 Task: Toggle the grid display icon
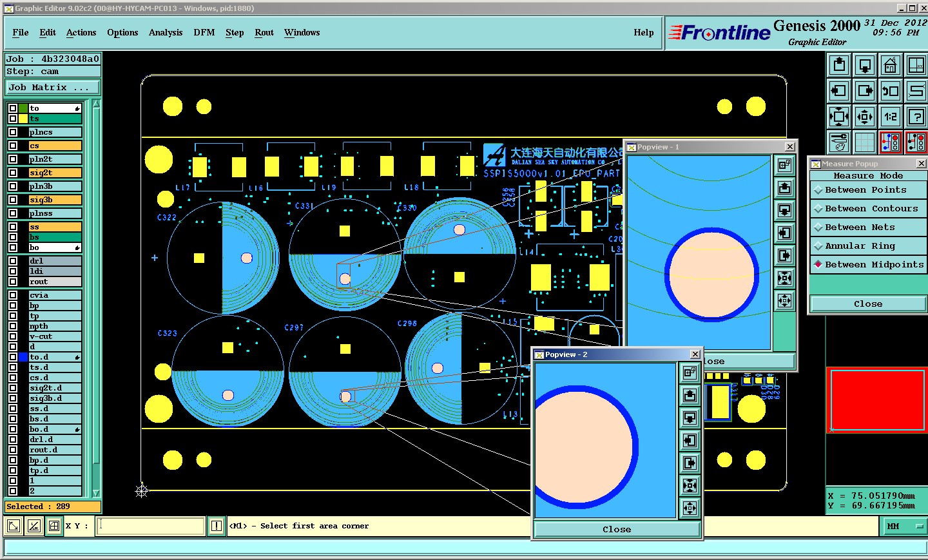865,142
